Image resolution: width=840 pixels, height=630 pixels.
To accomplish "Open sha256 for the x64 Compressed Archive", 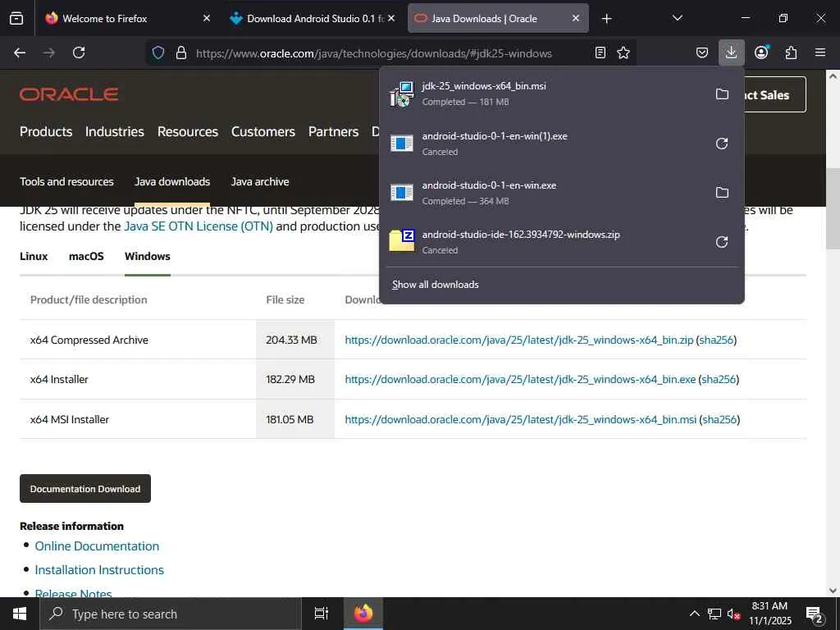I will click(x=716, y=340).
